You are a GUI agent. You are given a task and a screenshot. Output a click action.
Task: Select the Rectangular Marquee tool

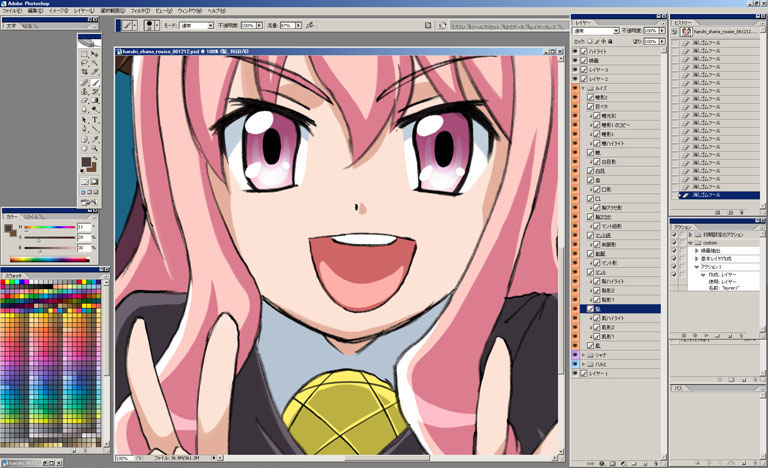(x=85, y=54)
